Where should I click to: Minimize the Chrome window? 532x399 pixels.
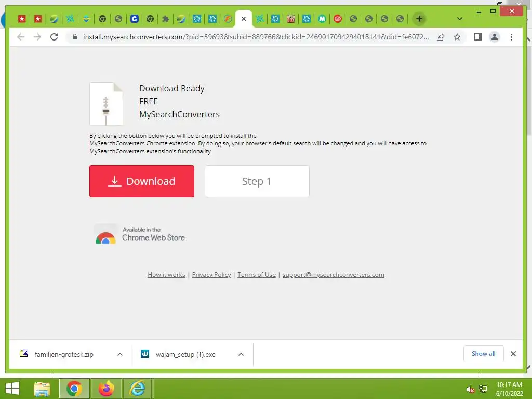click(478, 11)
